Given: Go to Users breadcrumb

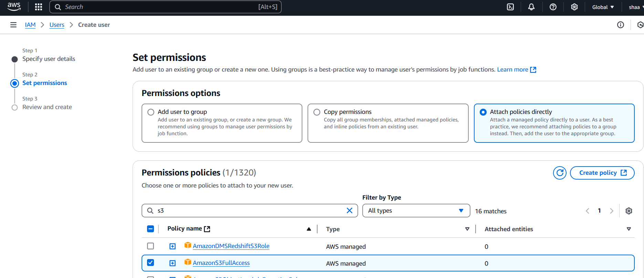Looking at the screenshot, I should coord(57,25).
